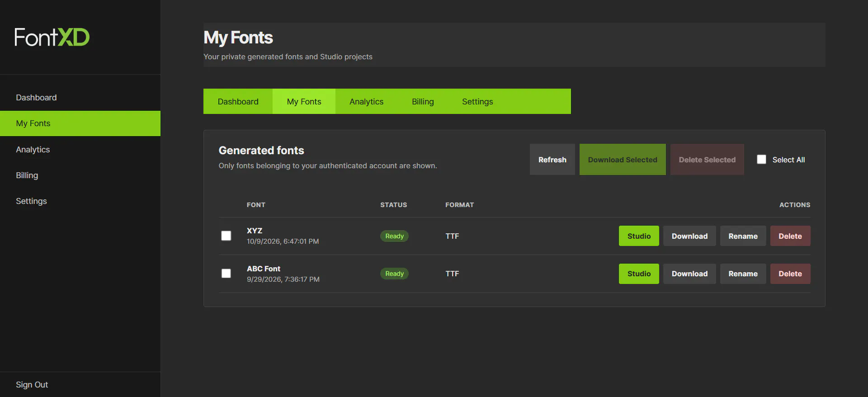Click the Ready status of ABC Font

[394, 274]
